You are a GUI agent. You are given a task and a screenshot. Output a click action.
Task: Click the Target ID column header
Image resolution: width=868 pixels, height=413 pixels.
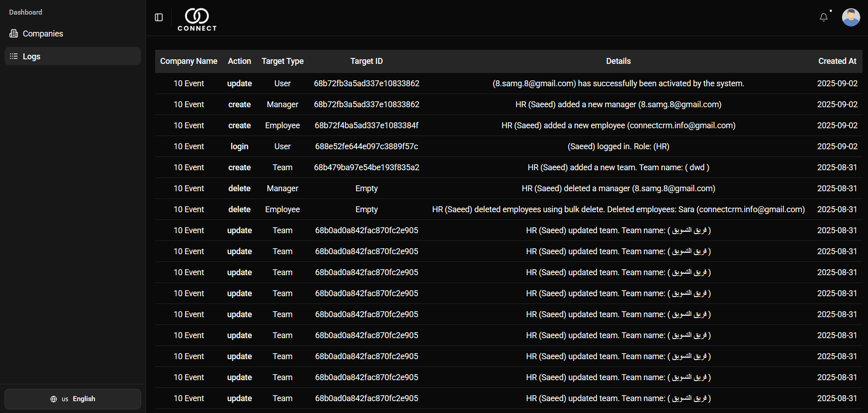(366, 61)
